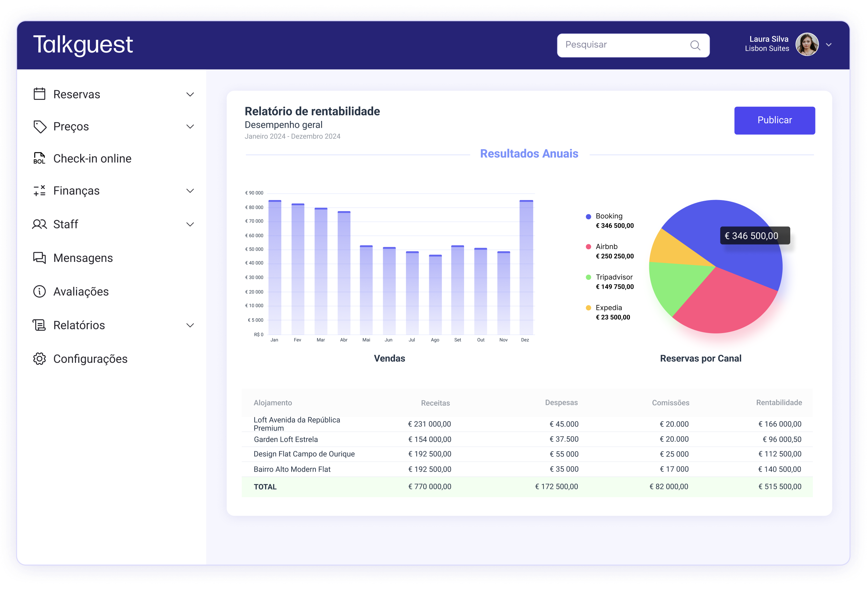Image resolution: width=868 pixels, height=606 pixels.
Task: Expand the Reservas menu chevron
Action: 190,94
